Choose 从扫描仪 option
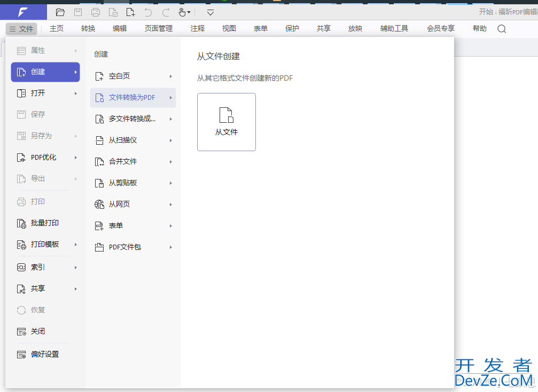Image resolution: width=538 pixels, height=392 pixels. coord(133,140)
